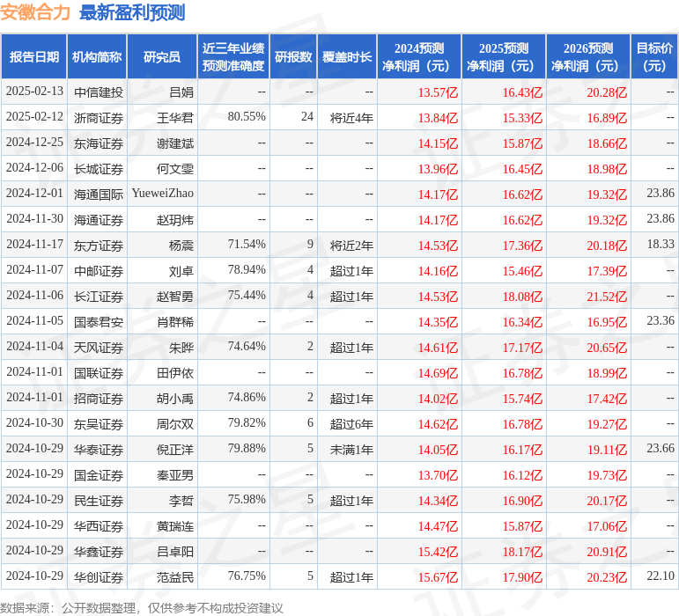679x616 pixels.
Task: Click the 80.55% accuracy value
Action: click(x=247, y=117)
